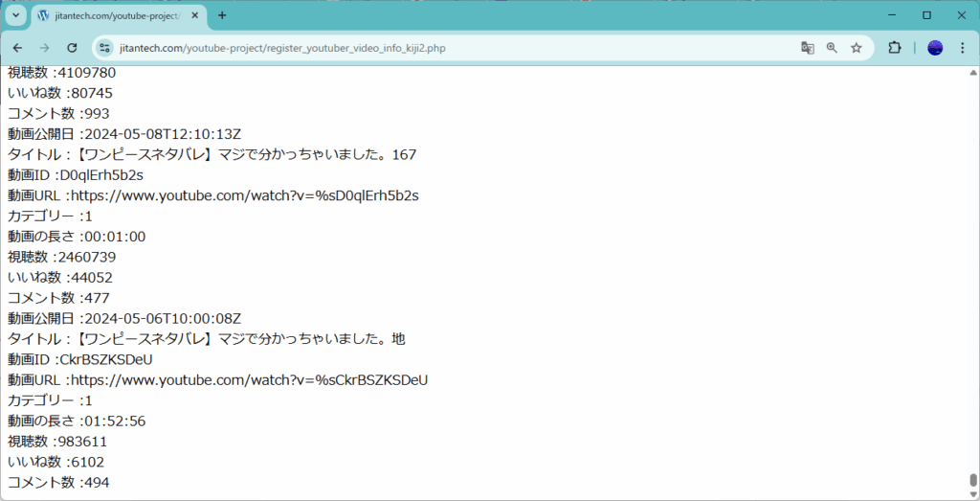980x501 pixels.
Task: Maximize the browser window
Action: click(x=926, y=15)
